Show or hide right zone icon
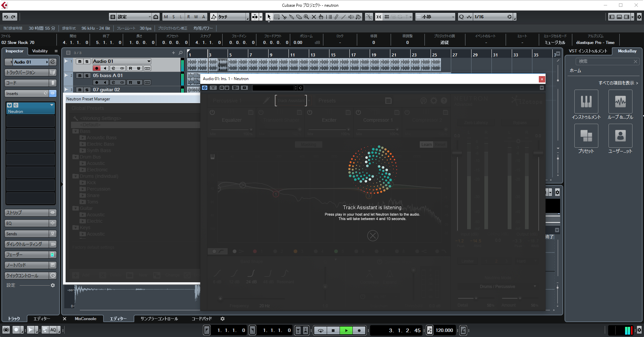The height and width of the screenshot is (337, 644). pos(627,17)
